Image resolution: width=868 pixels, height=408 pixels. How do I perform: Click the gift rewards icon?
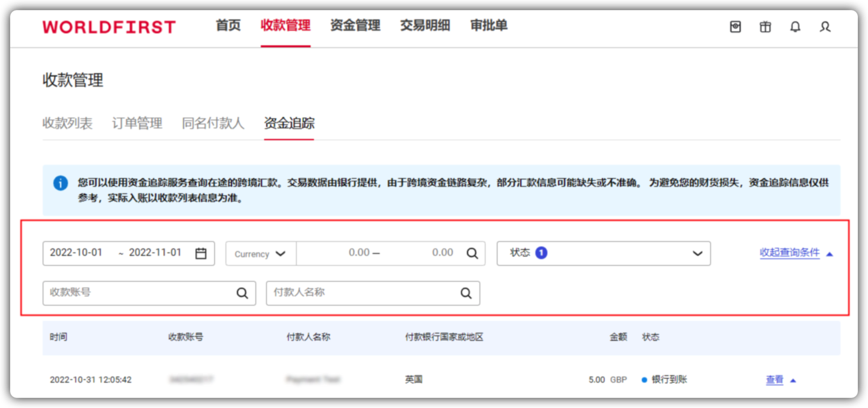(766, 27)
